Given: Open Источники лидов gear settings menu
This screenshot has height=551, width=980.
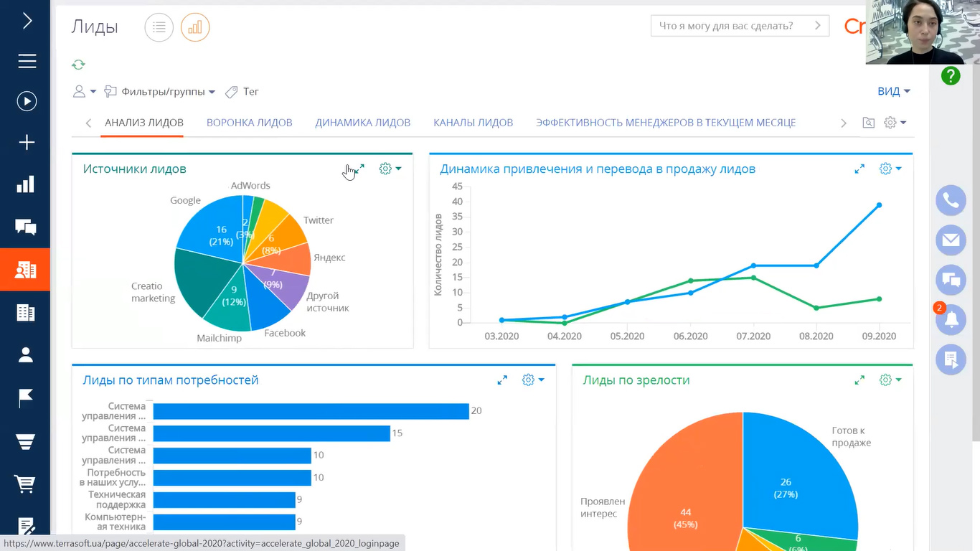Looking at the screenshot, I should 390,169.
